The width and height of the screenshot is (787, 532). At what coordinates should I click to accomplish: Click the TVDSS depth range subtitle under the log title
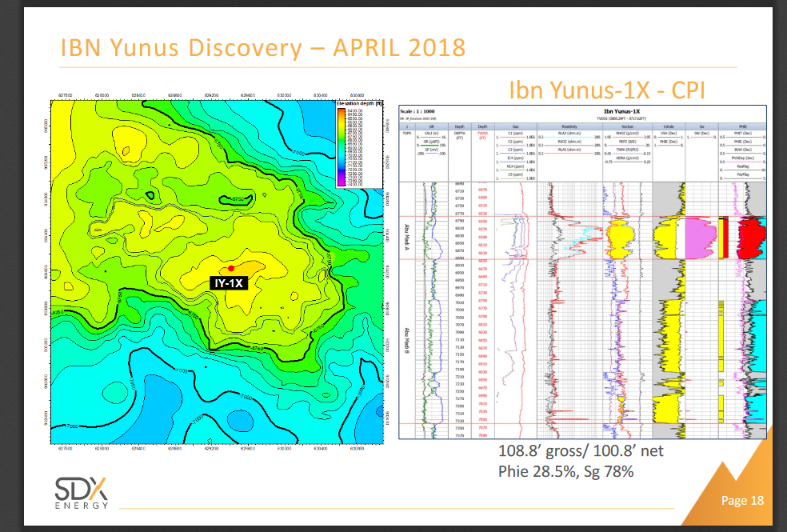click(621, 118)
